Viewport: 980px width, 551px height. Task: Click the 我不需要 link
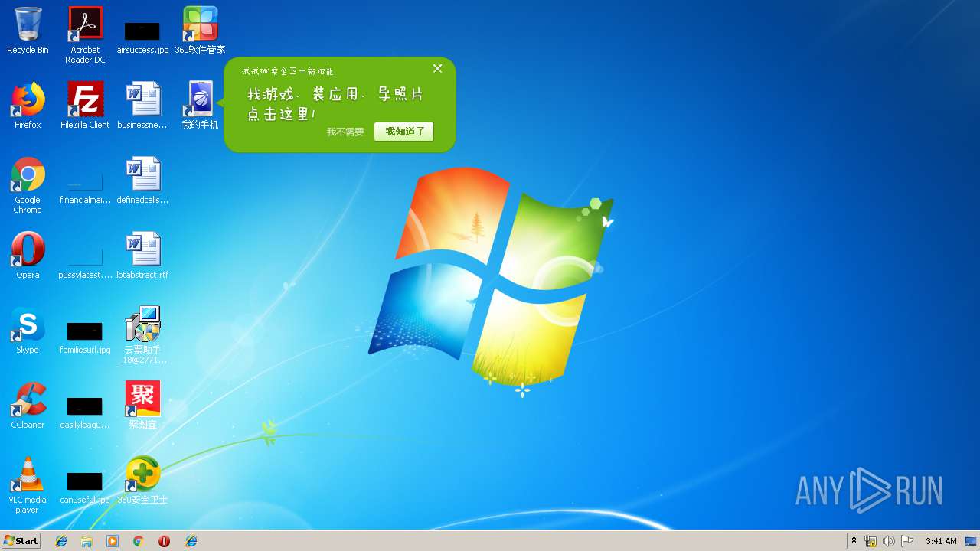pos(345,132)
